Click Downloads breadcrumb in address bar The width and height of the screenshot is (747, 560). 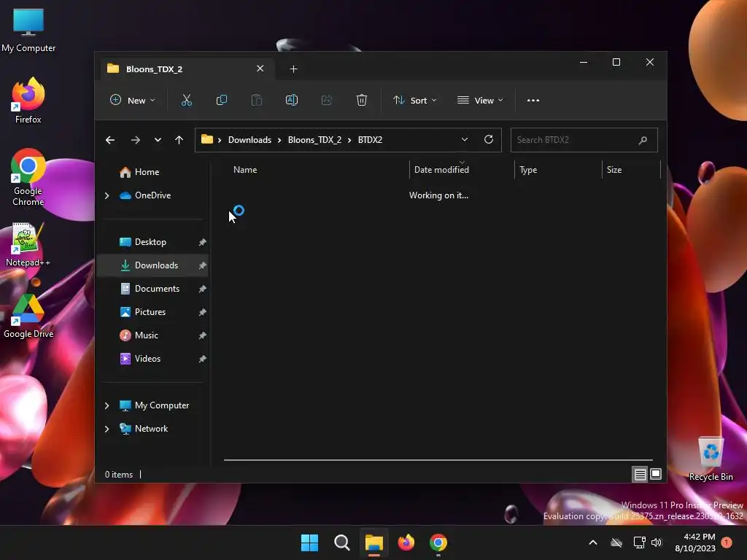[x=249, y=140]
